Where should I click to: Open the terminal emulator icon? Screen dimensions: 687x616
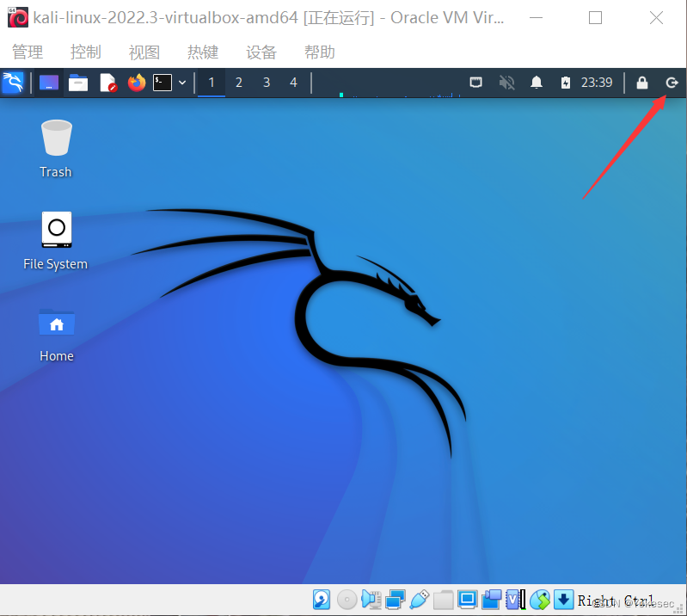pos(163,83)
